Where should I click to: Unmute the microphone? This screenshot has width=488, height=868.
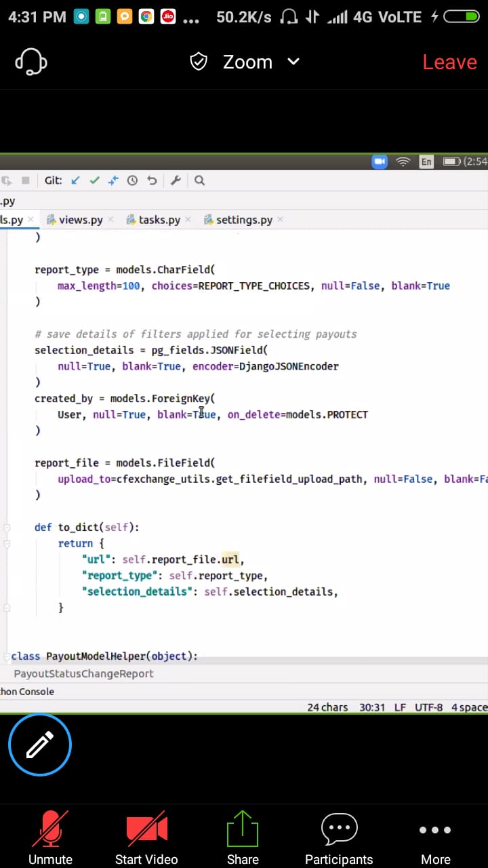tap(50, 838)
